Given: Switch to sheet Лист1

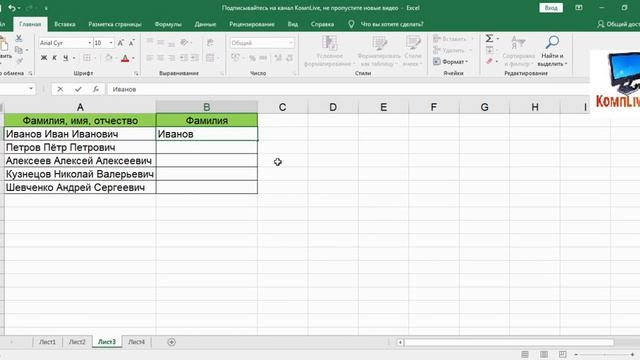Looking at the screenshot, I should (47, 342).
